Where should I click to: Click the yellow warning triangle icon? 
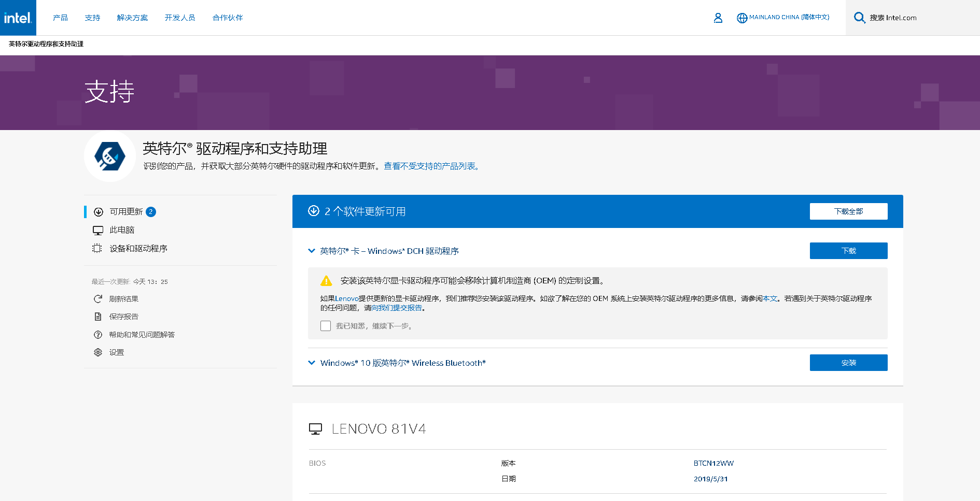(326, 281)
